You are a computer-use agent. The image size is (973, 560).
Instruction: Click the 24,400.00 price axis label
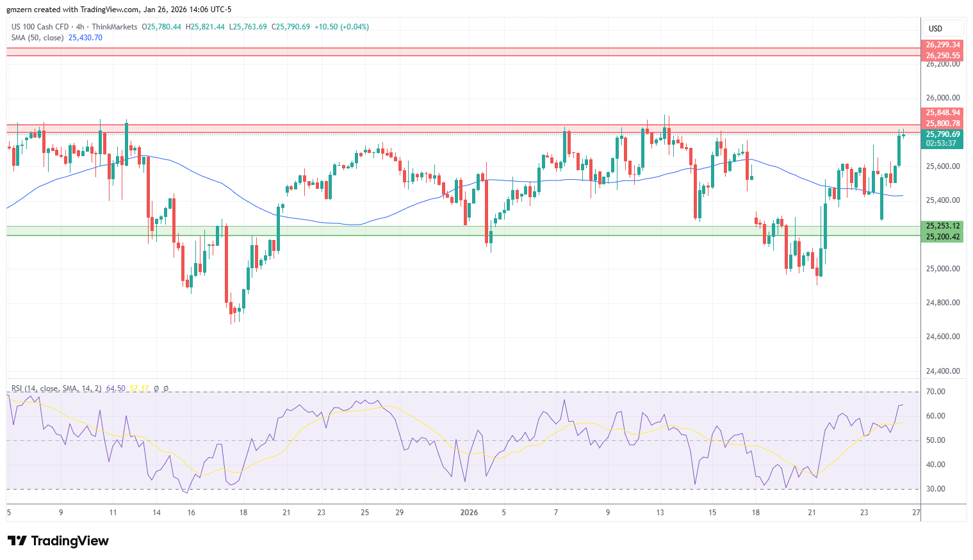pos(943,371)
